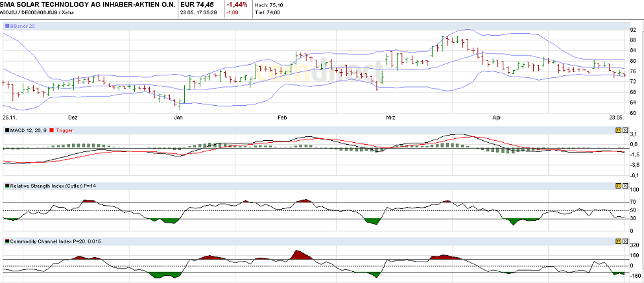Click the black MACD legend square
This screenshot has width=644, height=283.
tap(7, 130)
